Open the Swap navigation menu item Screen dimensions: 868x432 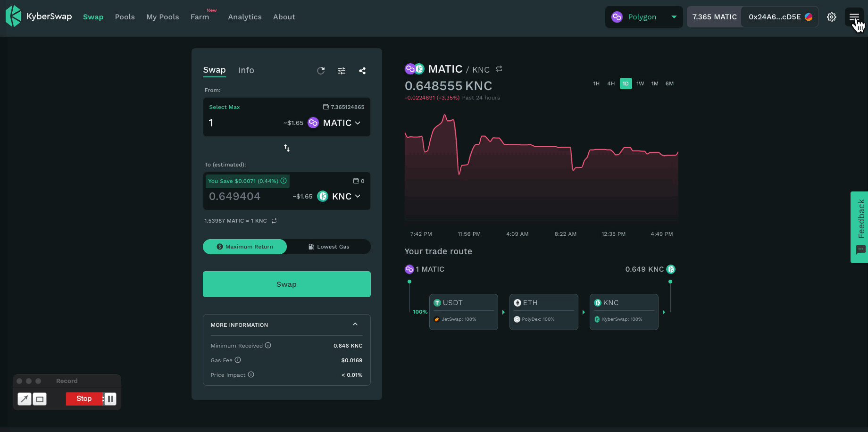tap(93, 17)
